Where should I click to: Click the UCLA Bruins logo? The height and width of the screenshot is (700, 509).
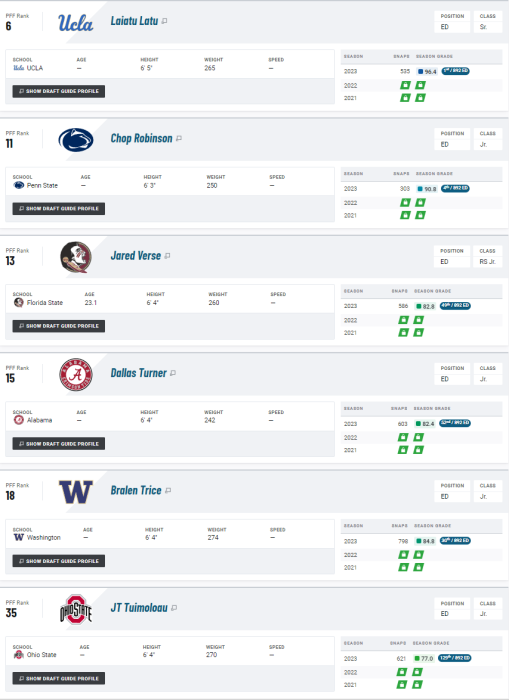coord(75,22)
